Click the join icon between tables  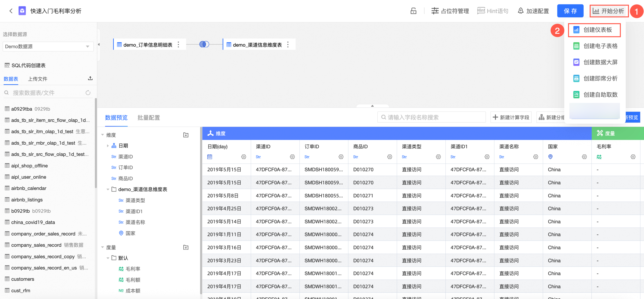[204, 44]
